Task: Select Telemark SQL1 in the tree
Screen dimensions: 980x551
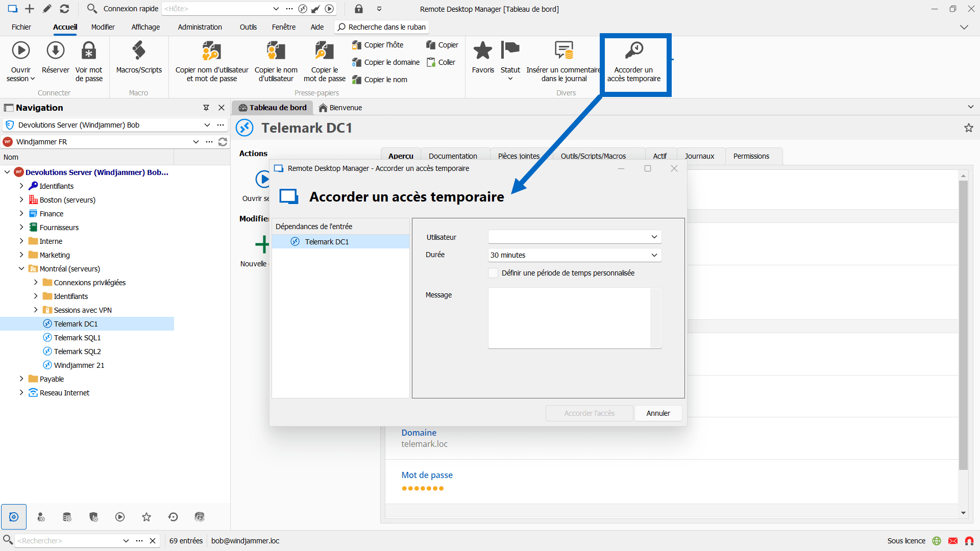Action: [77, 338]
